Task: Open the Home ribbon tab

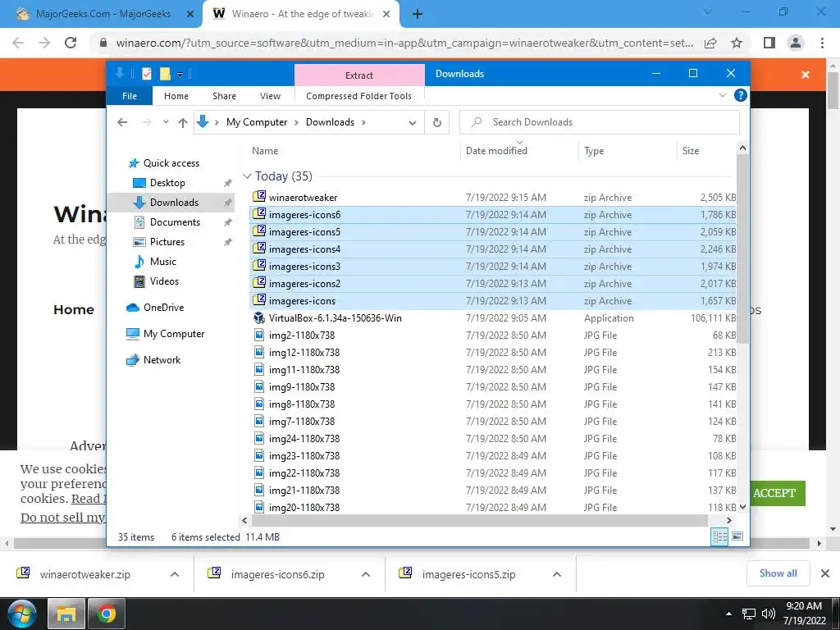Action: (x=176, y=96)
